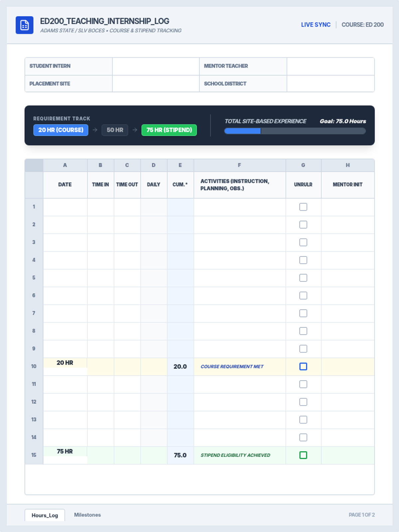Enable the green checkbox in row 15

click(303, 455)
